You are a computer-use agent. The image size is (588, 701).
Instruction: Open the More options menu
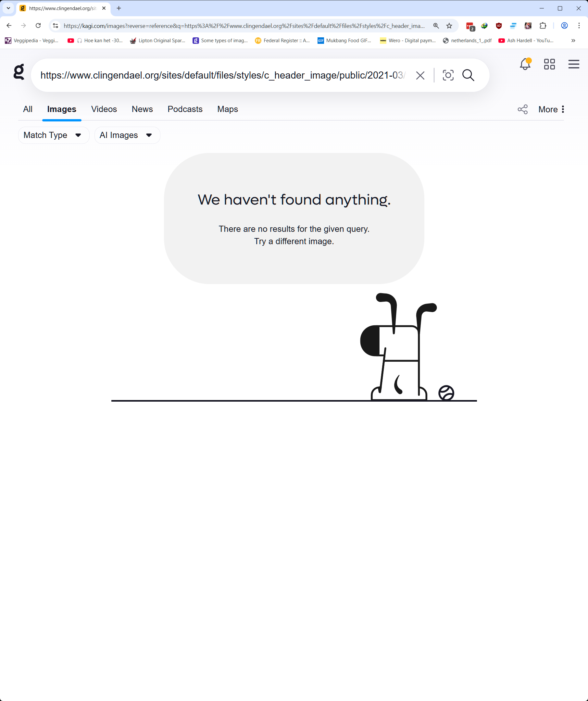pos(551,109)
